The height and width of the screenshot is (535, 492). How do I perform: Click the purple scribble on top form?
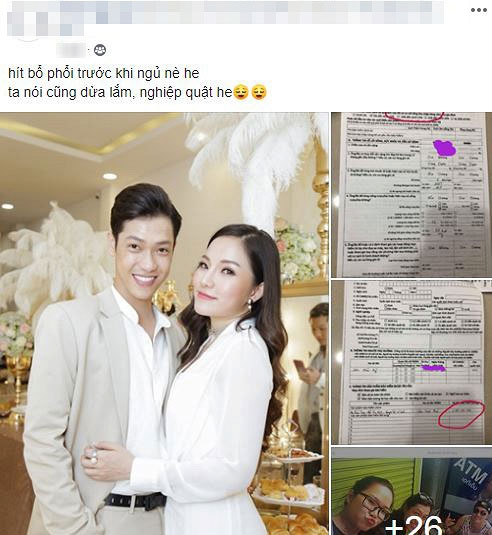tap(444, 147)
